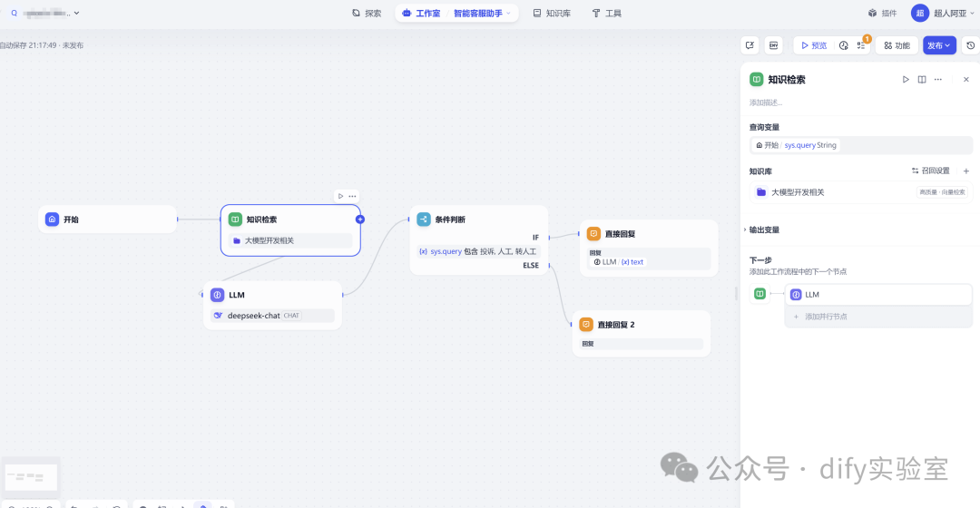Click the 条件判断 node branch icon

(x=424, y=220)
